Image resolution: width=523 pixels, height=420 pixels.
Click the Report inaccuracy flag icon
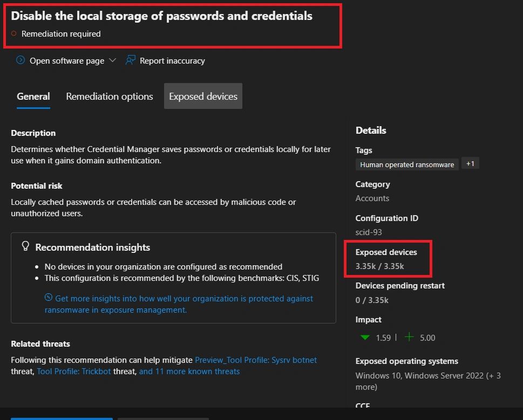pos(130,60)
